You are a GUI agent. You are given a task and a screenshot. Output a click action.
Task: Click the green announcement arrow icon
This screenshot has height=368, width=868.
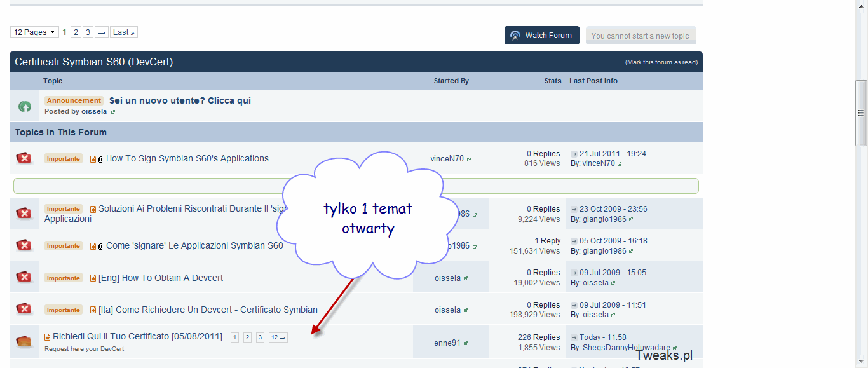25,106
